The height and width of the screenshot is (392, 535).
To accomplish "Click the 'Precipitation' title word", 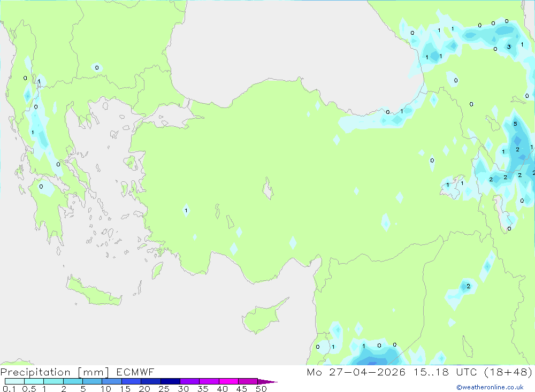I will [x=35, y=372].
